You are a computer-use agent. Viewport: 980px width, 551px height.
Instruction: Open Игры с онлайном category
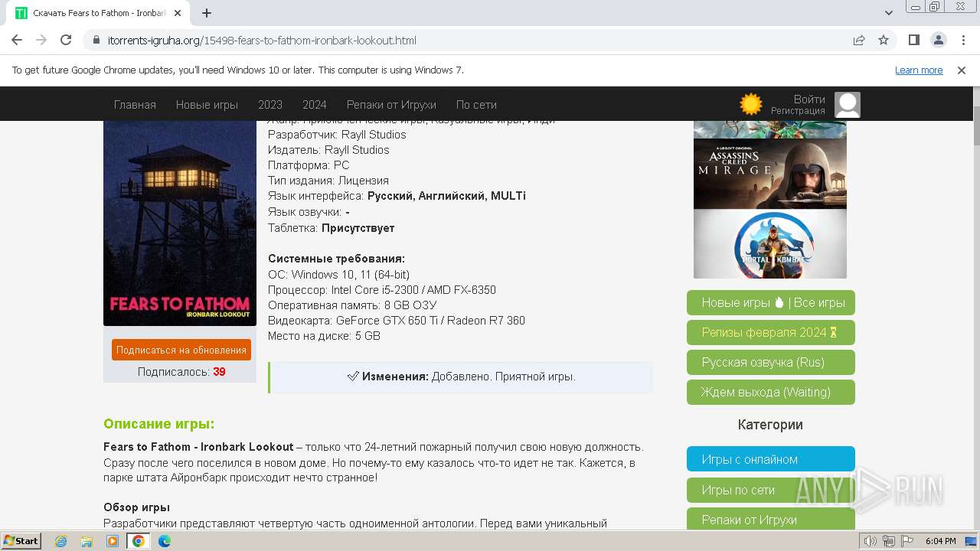(771, 459)
